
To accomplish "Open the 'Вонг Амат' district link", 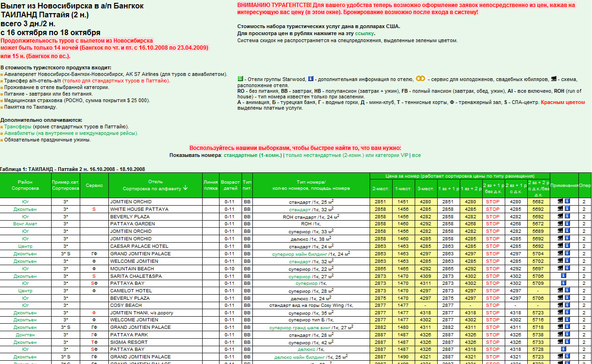I will (25, 224).
